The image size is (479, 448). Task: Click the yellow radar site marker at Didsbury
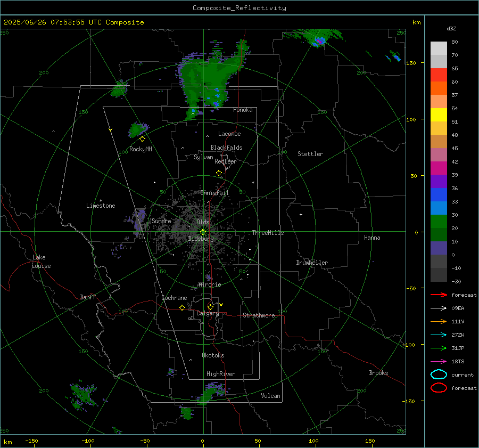(x=203, y=232)
